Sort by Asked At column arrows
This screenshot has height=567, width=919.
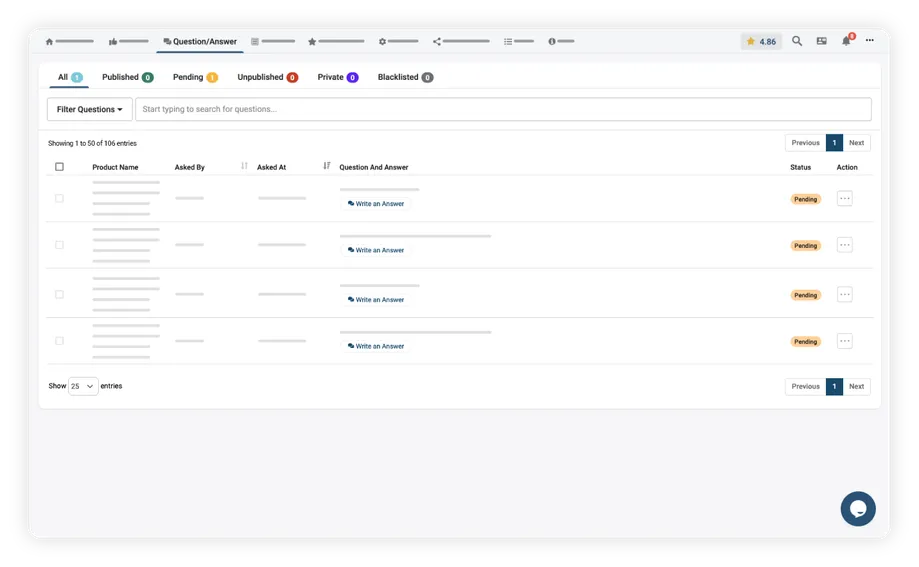click(x=327, y=166)
